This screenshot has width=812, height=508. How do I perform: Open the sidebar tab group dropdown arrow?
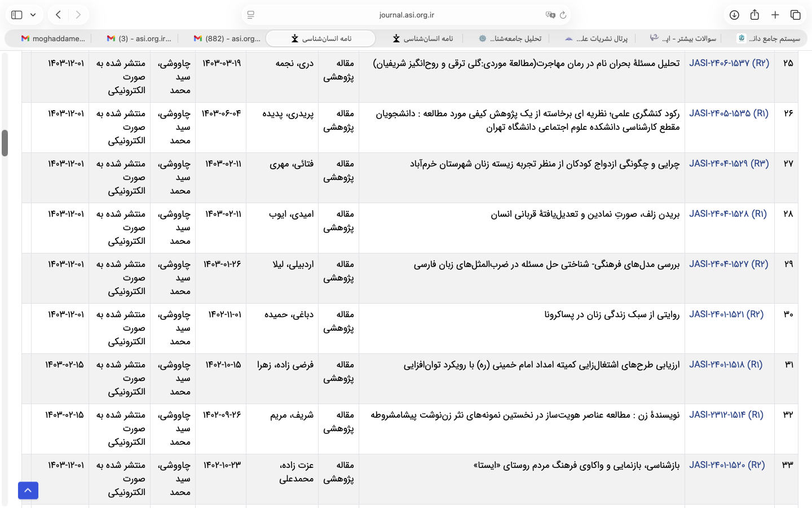pyautogui.click(x=33, y=15)
